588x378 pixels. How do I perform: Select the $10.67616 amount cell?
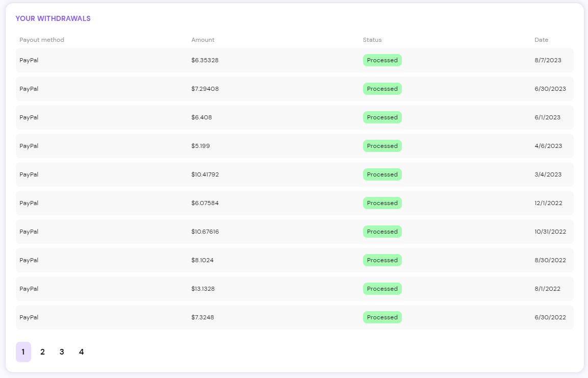click(204, 232)
